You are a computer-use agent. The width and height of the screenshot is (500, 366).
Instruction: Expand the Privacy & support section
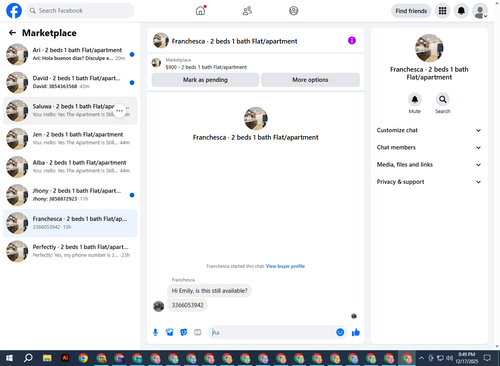point(429,182)
